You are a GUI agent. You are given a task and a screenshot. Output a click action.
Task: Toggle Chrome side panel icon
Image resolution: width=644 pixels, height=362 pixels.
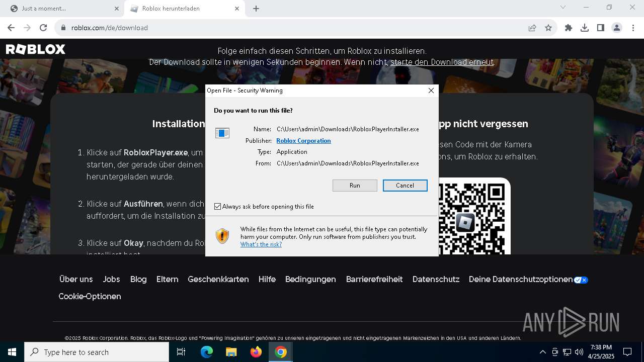(x=601, y=28)
